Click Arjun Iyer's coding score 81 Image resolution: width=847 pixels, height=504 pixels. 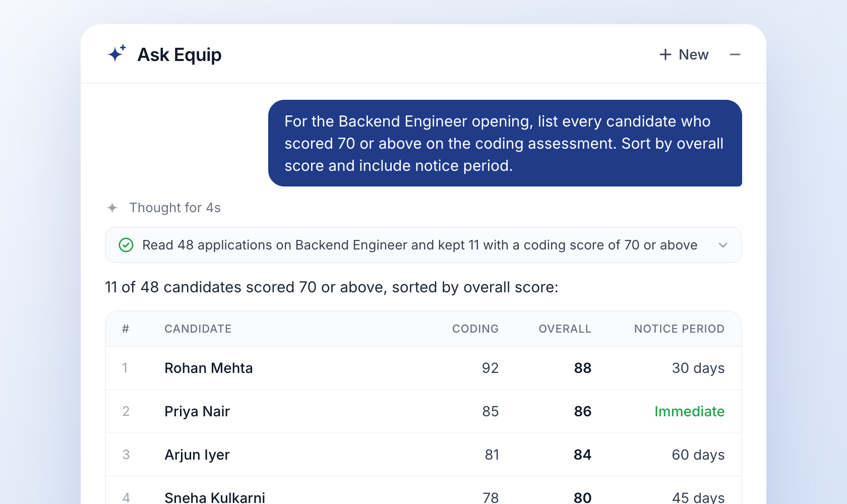[492, 455]
